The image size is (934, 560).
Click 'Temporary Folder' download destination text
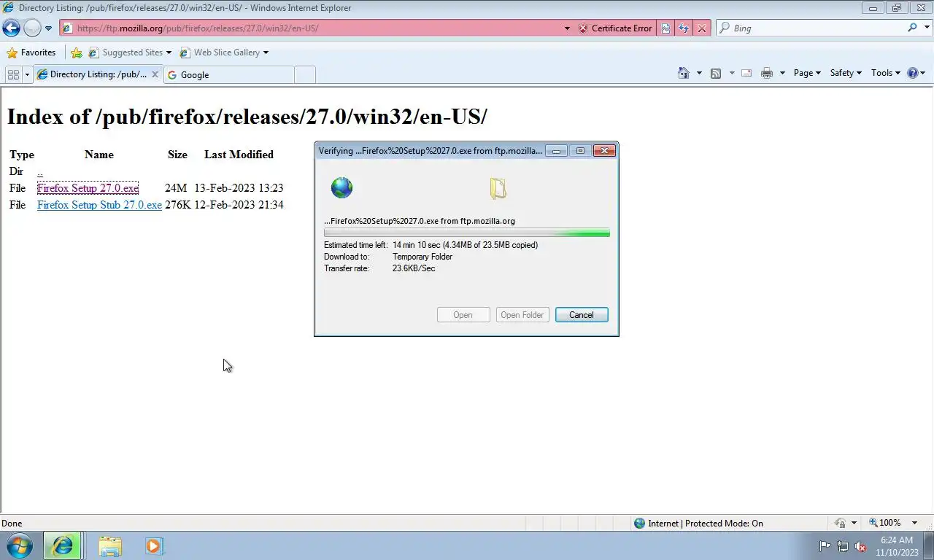(422, 257)
